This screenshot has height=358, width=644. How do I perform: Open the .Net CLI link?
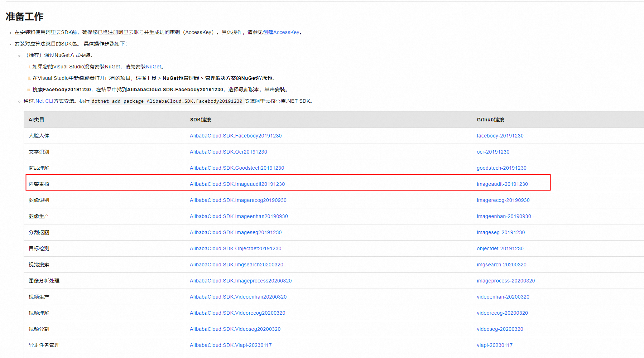44,101
